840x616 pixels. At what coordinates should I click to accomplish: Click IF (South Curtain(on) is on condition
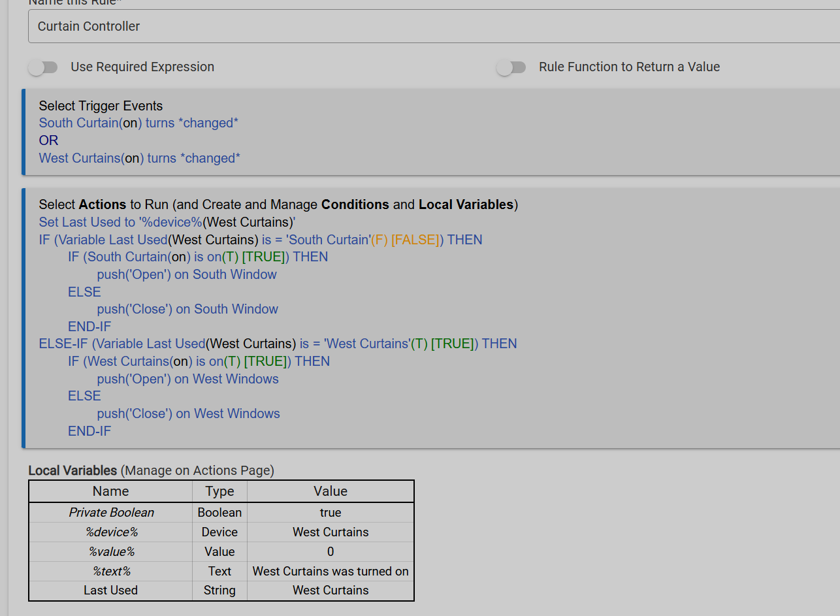pyautogui.click(x=198, y=257)
